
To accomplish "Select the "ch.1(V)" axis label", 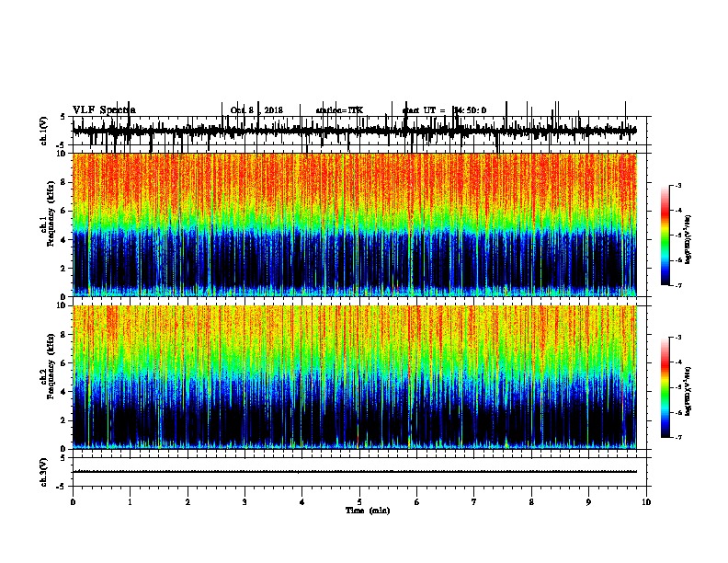I will (44, 131).
